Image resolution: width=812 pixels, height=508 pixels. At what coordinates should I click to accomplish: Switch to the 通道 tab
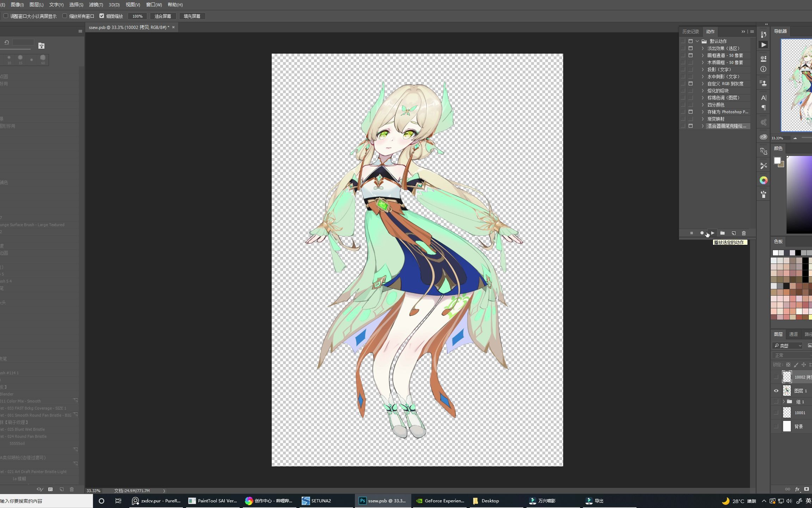[x=793, y=334]
